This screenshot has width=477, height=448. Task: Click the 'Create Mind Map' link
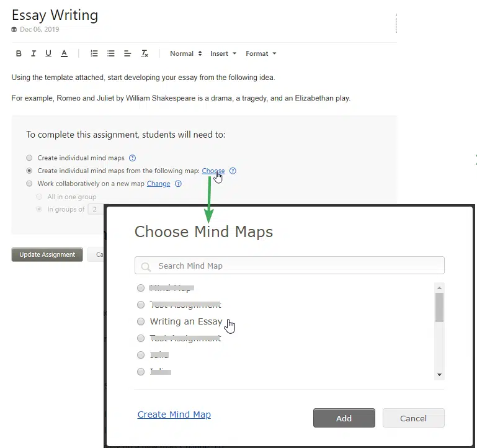[x=174, y=414]
